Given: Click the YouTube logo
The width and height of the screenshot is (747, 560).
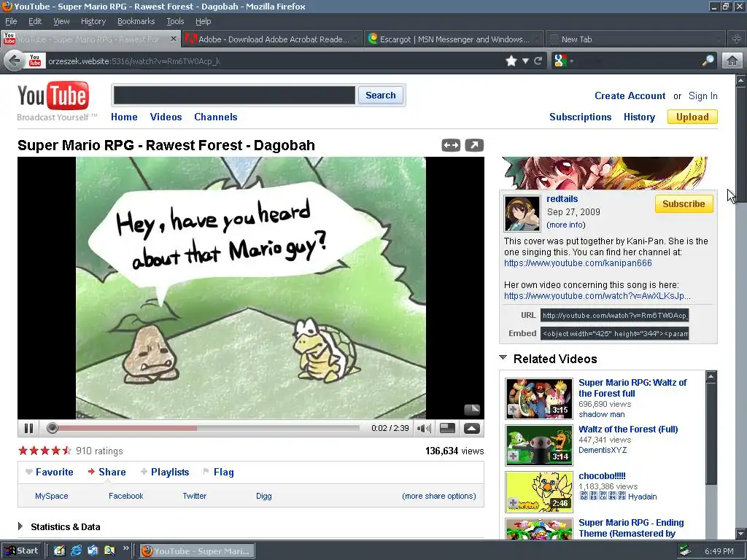Looking at the screenshot, I should 53,96.
